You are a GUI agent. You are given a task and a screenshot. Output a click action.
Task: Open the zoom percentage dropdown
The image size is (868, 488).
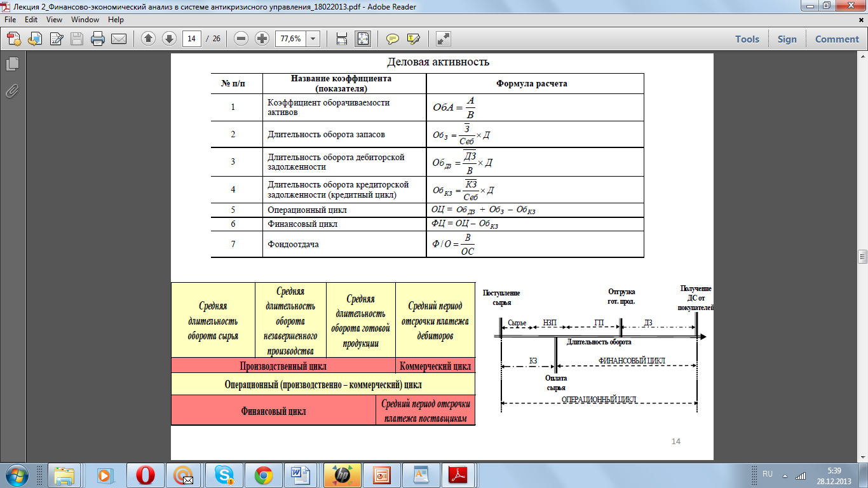313,39
